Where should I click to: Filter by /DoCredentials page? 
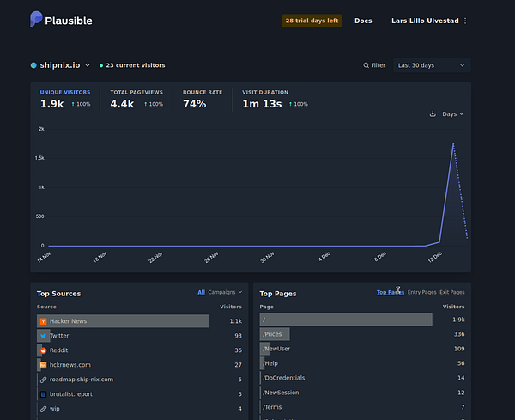(283, 378)
